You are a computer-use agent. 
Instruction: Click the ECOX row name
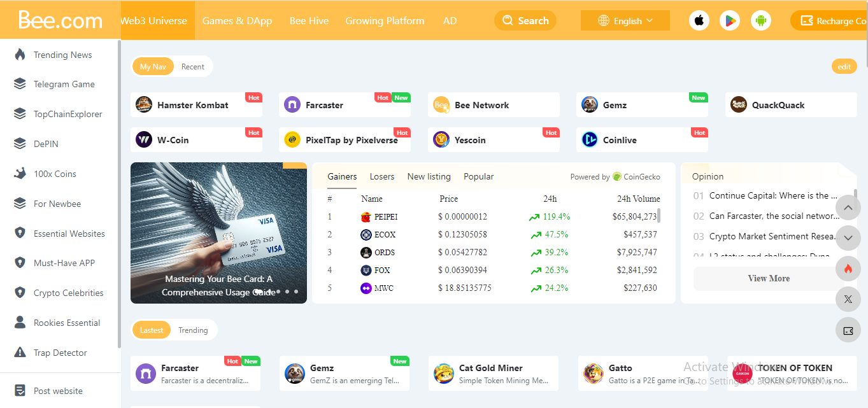(385, 234)
